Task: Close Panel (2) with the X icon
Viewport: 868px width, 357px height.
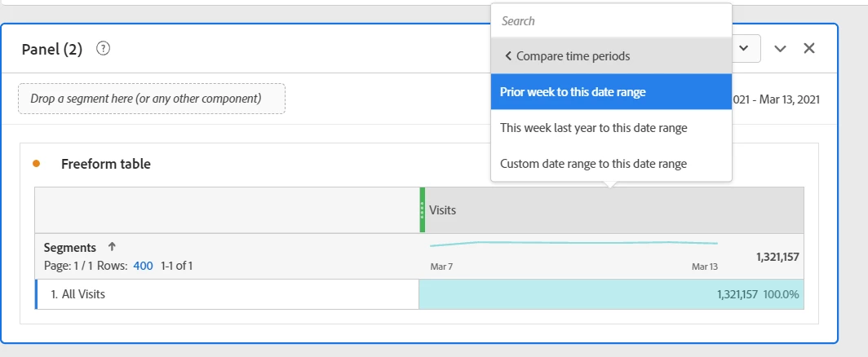Action: 809,48
